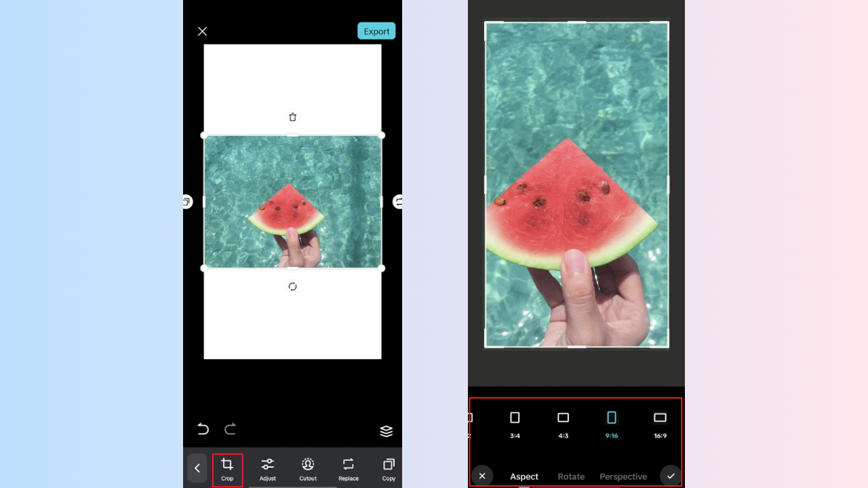Select the highlighted 9:16 aspect ratio
Screen dimensions: 868x488
611,424
